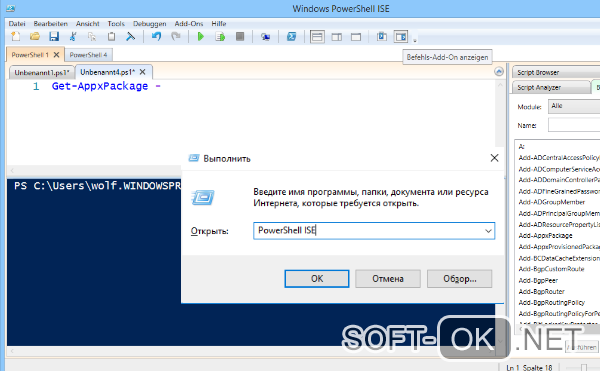Cut selection with the scissors icon
Image resolution: width=600 pixels, height=371 pixels.
(x=73, y=37)
